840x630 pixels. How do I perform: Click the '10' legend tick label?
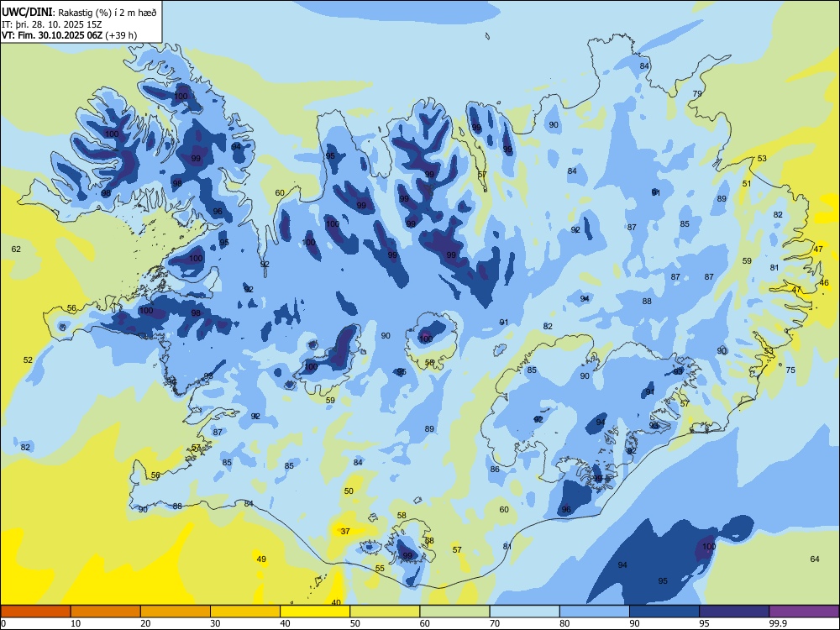coord(76,623)
